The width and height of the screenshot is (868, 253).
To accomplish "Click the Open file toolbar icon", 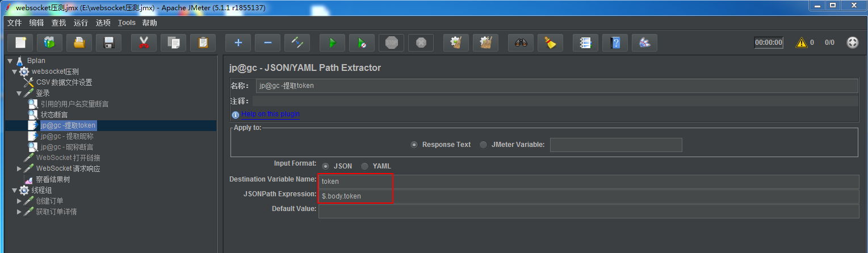I will (x=79, y=43).
